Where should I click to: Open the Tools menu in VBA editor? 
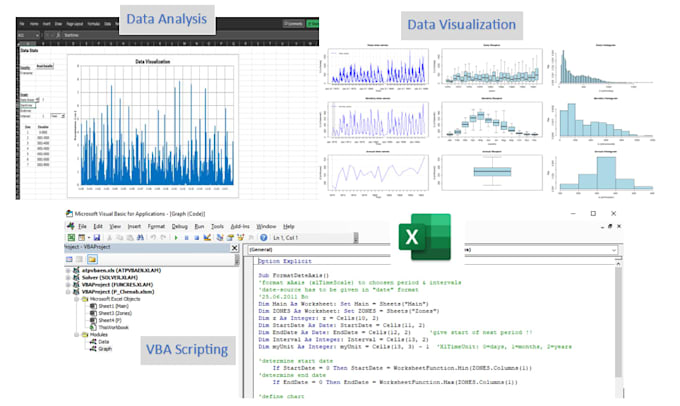[217, 226]
